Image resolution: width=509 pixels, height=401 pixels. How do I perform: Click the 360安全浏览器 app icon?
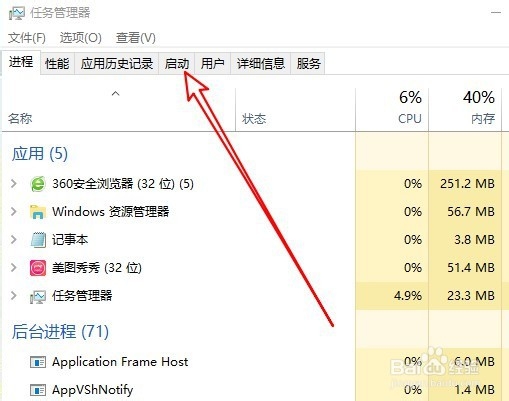[x=38, y=184]
